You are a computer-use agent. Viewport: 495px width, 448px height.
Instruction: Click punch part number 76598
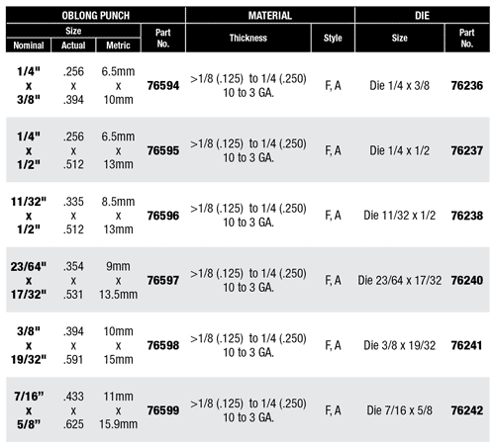point(163,345)
